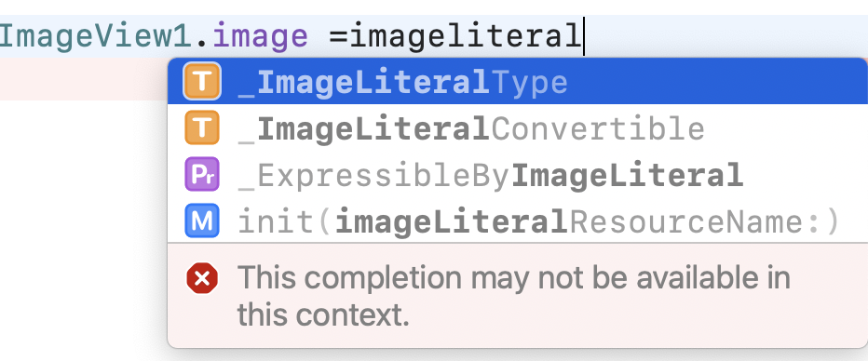Click the "This completion may not be available" message
Viewport: 868px width, 361px height.
[514, 278]
